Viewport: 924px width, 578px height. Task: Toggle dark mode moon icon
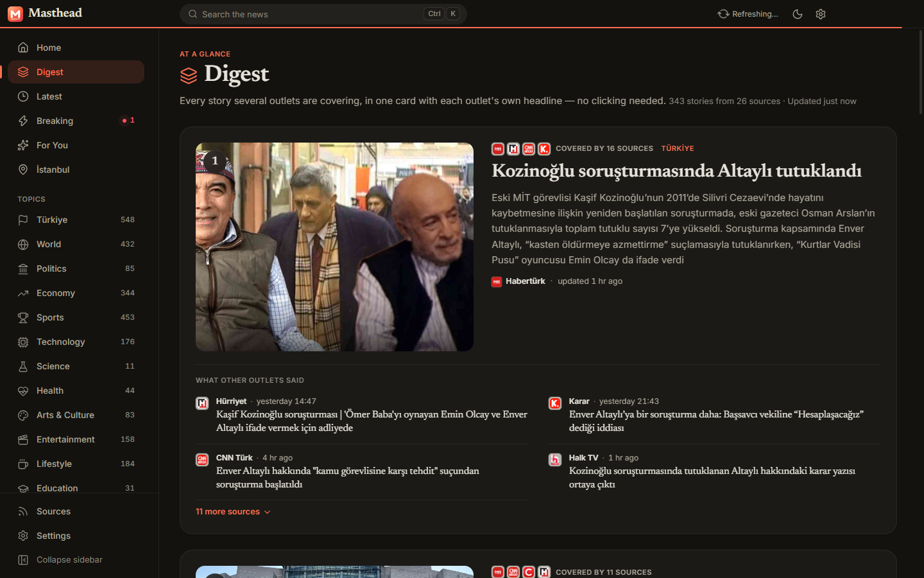tap(798, 14)
